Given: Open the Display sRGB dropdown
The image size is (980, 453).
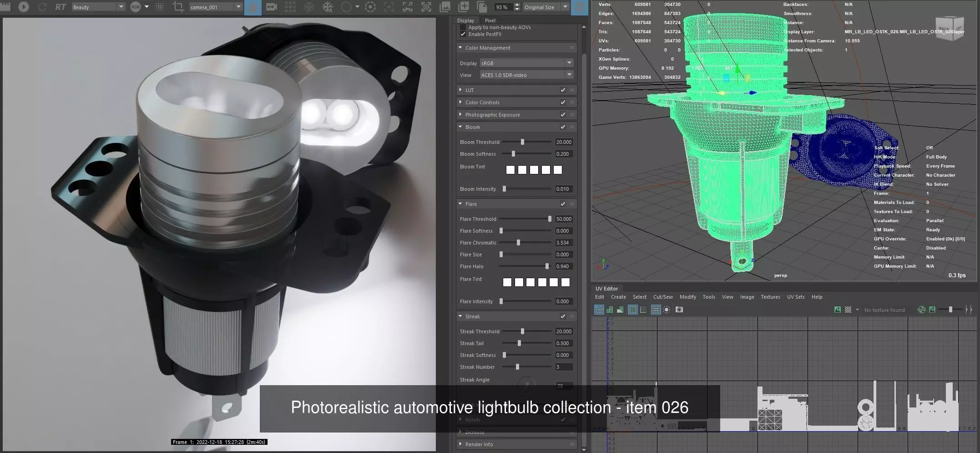Looking at the screenshot, I should [x=526, y=63].
